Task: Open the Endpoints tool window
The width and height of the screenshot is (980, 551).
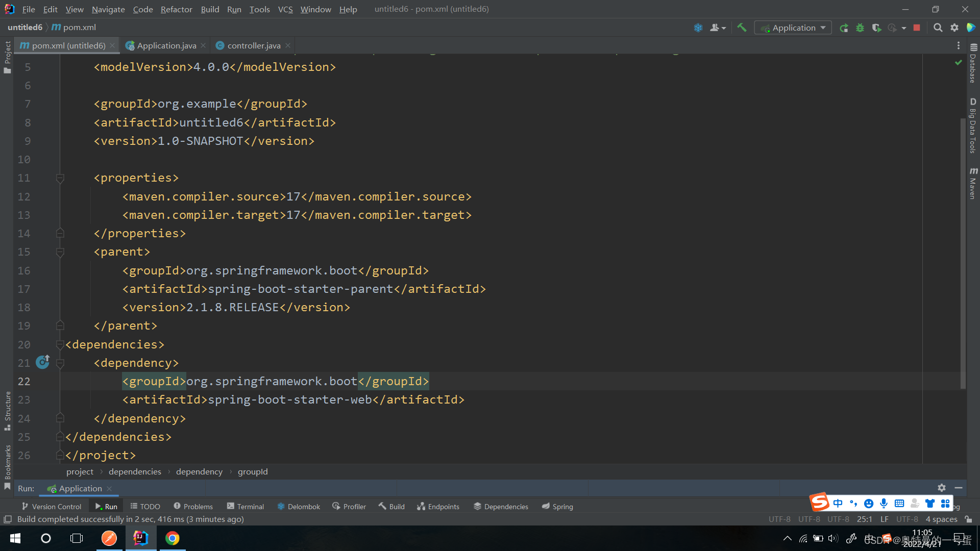Action: pos(438,506)
